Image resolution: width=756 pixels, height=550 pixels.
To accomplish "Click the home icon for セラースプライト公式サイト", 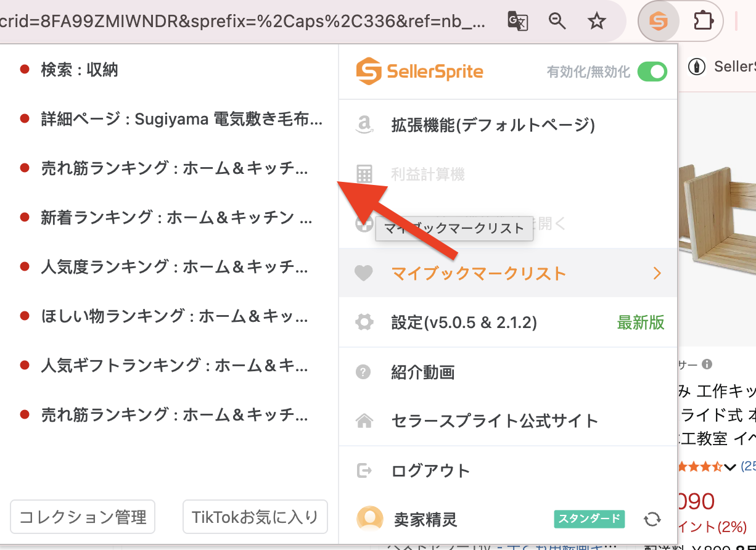I will pyautogui.click(x=364, y=421).
